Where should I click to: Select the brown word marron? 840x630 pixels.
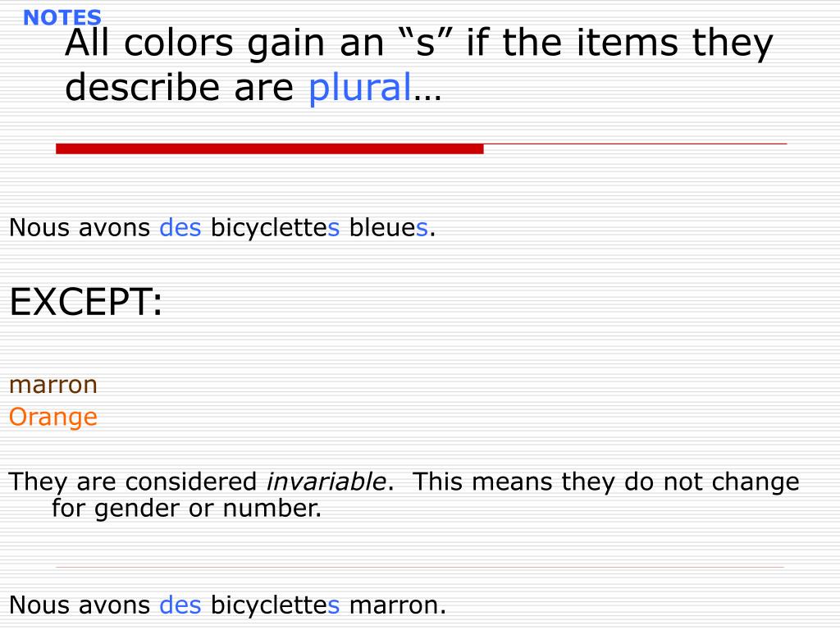tap(53, 386)
